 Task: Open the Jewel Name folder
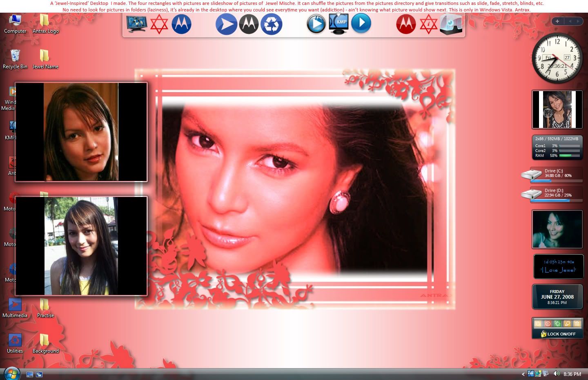click(45, 59)
